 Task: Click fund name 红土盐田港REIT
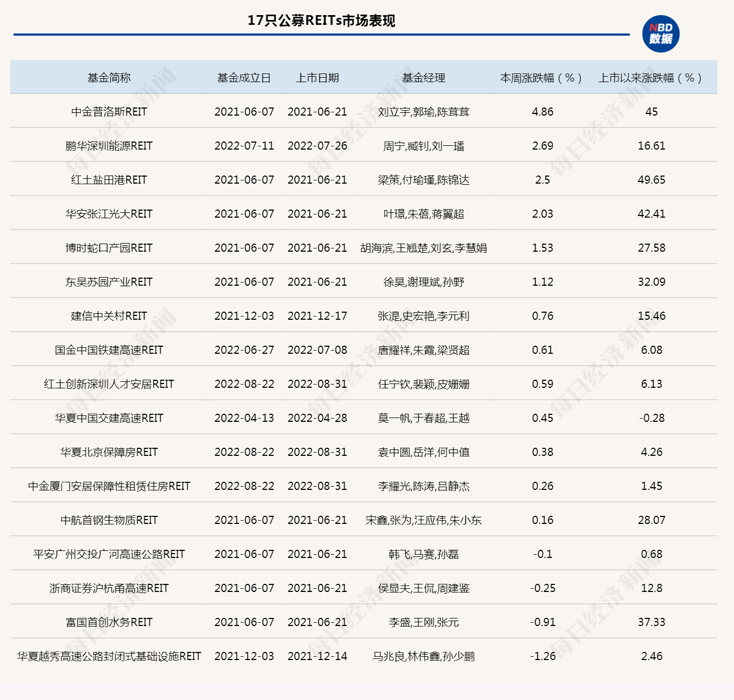109,180
